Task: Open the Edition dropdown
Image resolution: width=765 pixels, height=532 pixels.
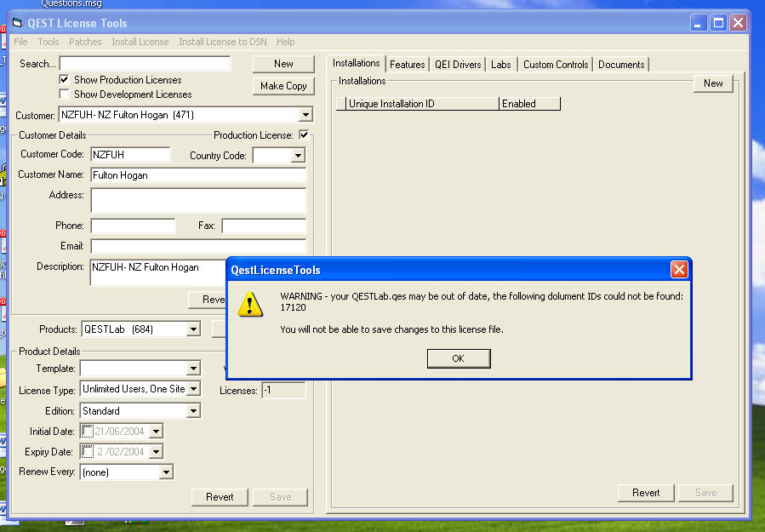Action: [193, 411]
